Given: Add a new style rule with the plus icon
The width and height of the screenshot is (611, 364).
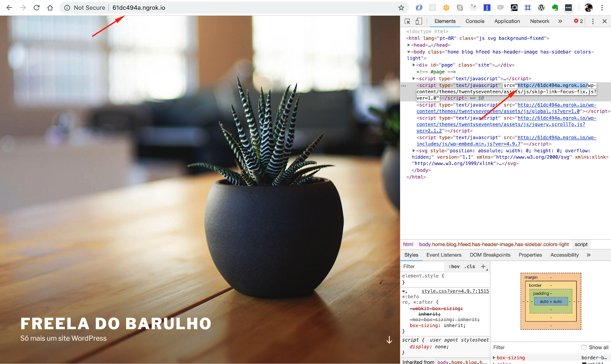Looking at the screenshot, I should [483, 266].
